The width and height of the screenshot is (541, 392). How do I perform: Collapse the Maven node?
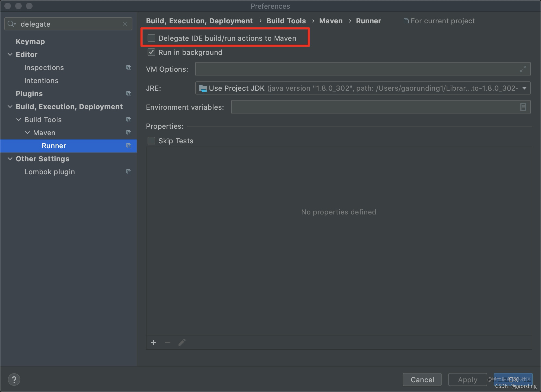pos(27,132)
